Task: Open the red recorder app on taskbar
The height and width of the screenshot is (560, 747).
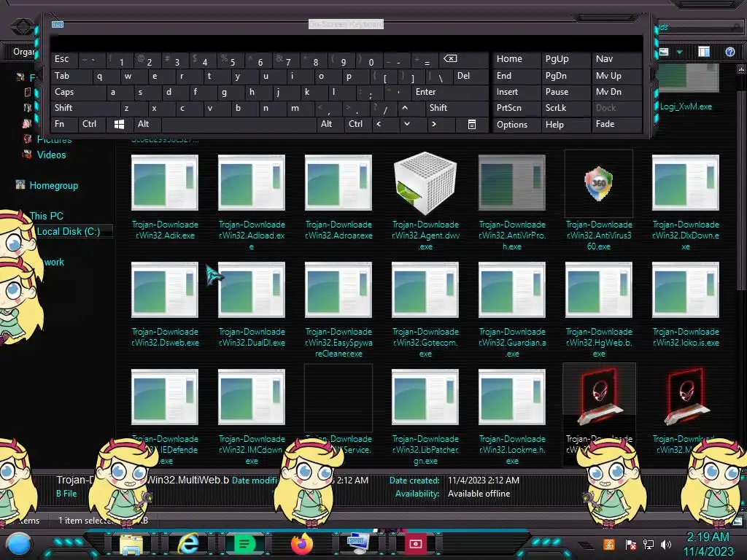Action: (x=415, y=544)
